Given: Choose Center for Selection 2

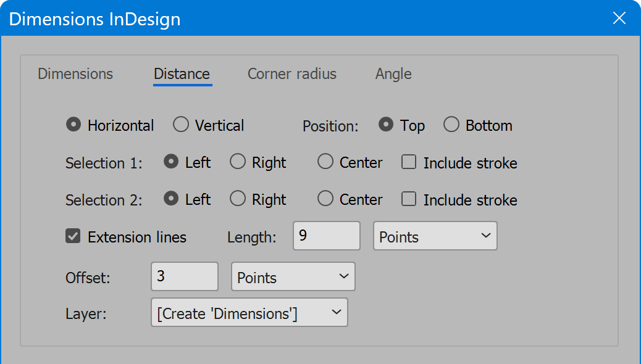Looking at the screenshot, I should [x=325, y=199].
